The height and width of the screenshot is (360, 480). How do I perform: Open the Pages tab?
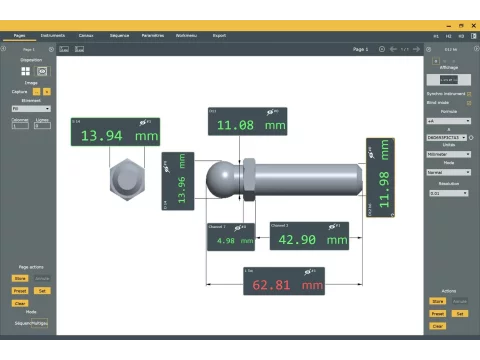pyautogui.click(x=19, y=36)
